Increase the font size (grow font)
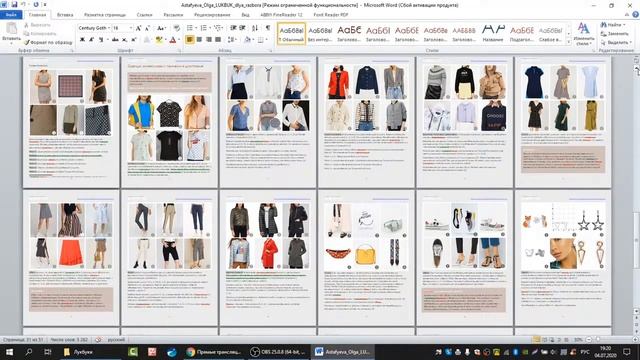 point(138,28)
